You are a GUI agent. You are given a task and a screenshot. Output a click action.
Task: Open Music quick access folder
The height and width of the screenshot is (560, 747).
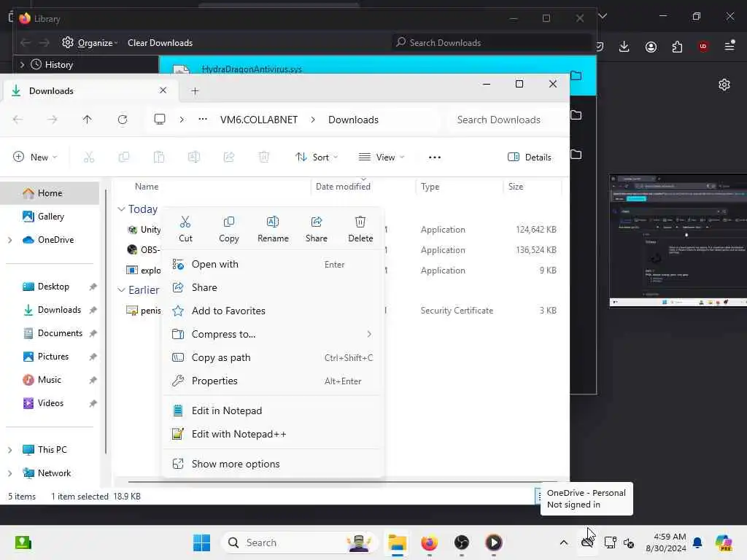tap(50, 379)
